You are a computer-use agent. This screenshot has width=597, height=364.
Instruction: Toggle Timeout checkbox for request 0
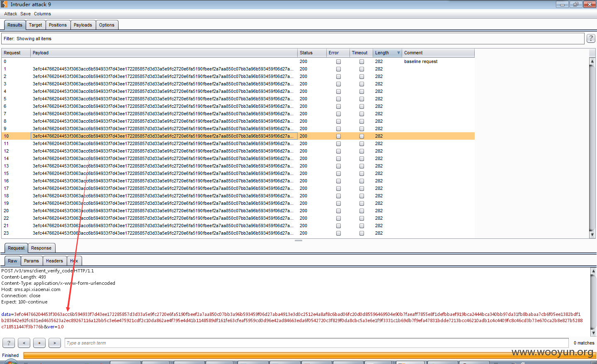pos(362,61)
